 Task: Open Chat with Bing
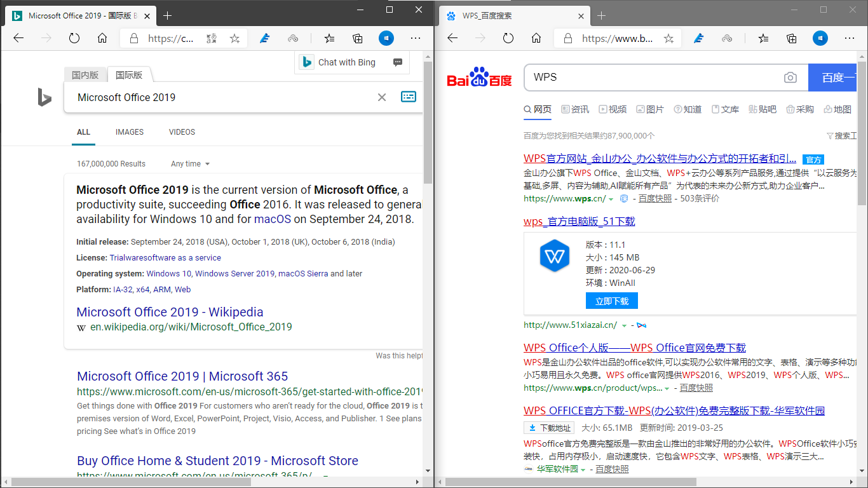(347, 62)
